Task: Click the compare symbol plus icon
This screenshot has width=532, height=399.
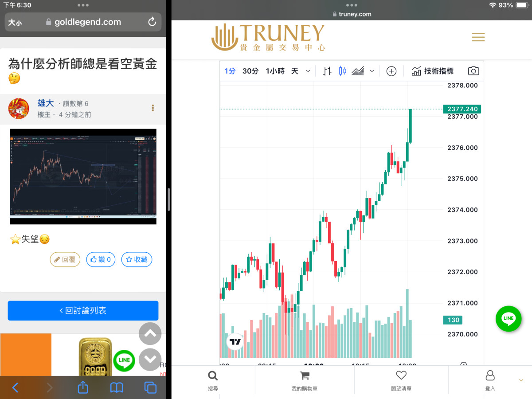Action: 391,71
